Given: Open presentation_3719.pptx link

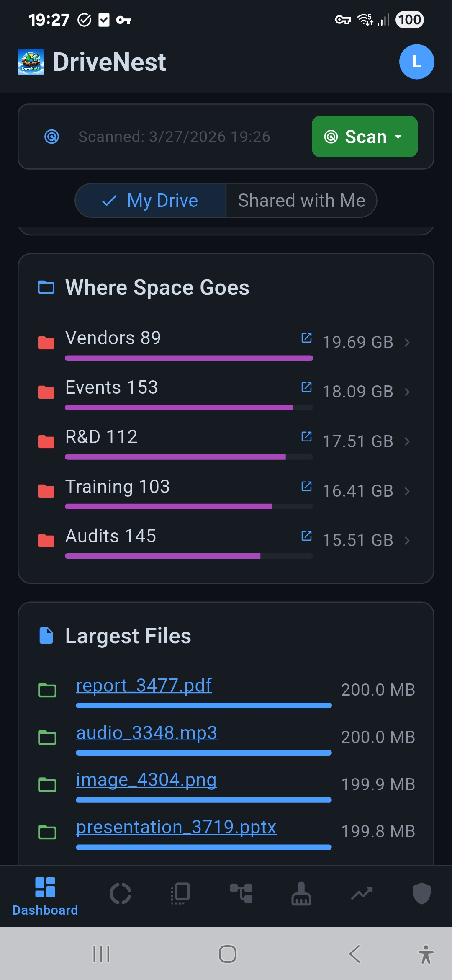Looking at the screenshot, I should 176,828.
